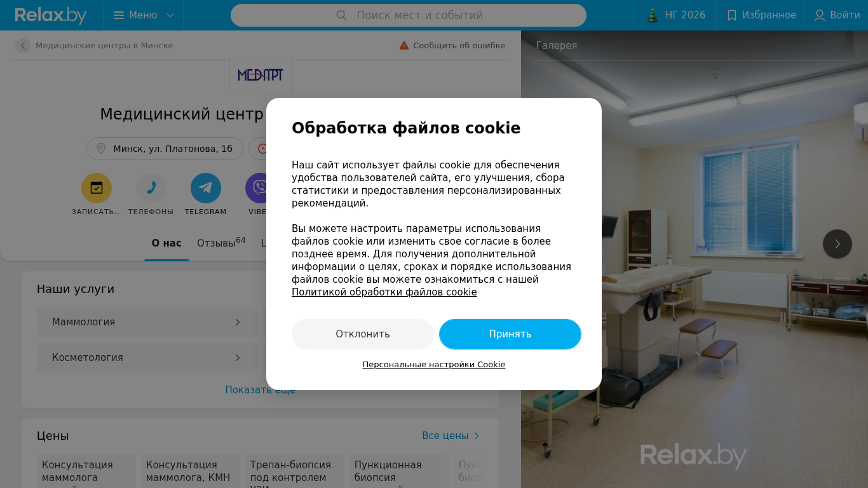Viewport: 868px width, 488px height.
Task: Expand the Маммология service row
Action: [x=147, y=322]
